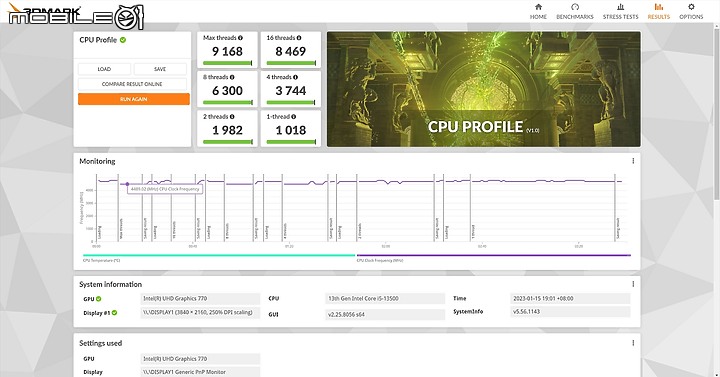Click the Save button
720x377 pixels.
click(160, 69)
